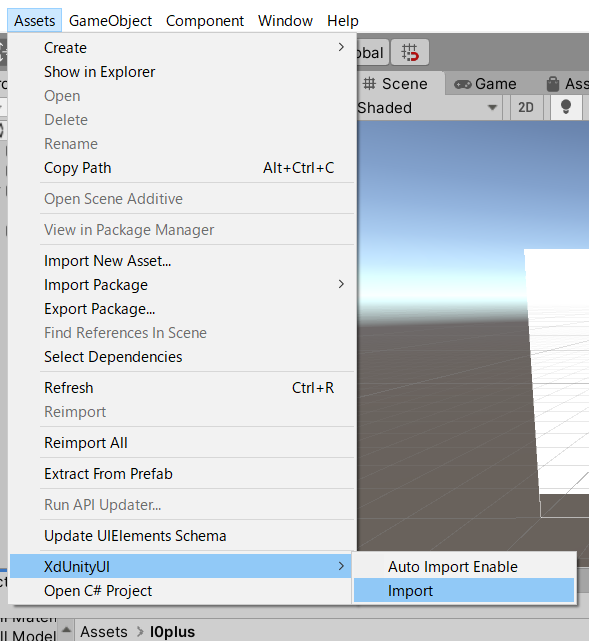Image resolution: width=589 pixels, height=641 pixels.
Task: Choose Export Package...
Action: (181, 309)
